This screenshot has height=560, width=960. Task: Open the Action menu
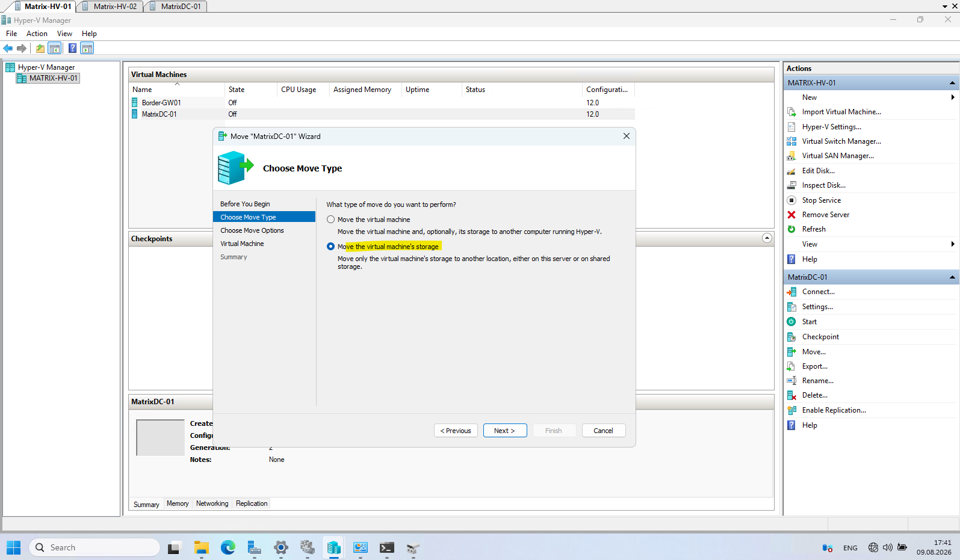(37, 34)
